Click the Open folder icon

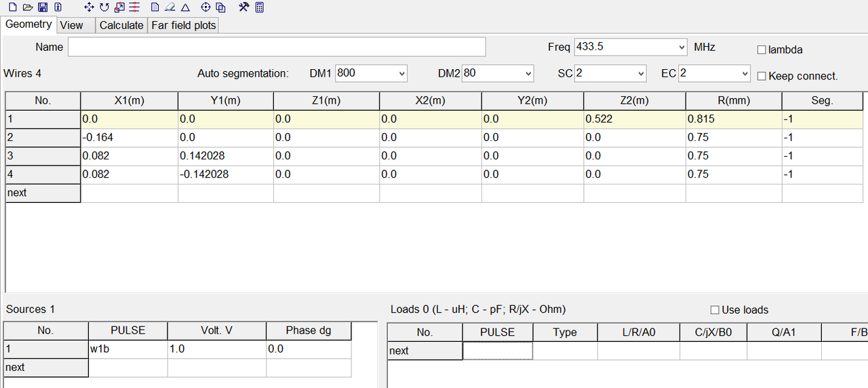point(27,7)
